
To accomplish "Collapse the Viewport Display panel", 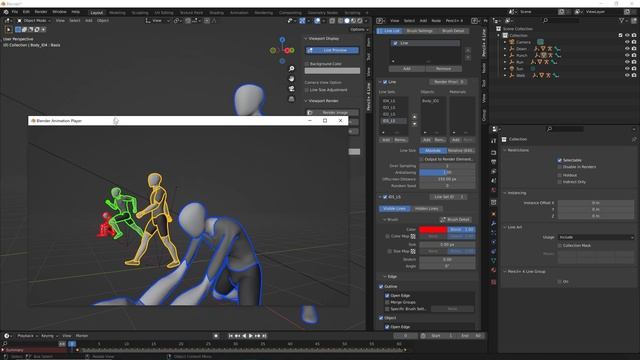I will point(306,38).
